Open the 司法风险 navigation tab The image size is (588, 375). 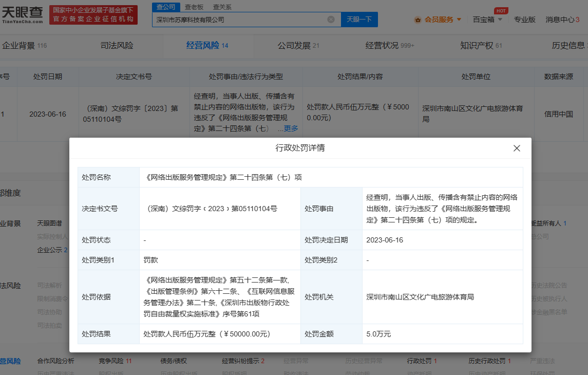pyautogui.click(x=117, y=45)
